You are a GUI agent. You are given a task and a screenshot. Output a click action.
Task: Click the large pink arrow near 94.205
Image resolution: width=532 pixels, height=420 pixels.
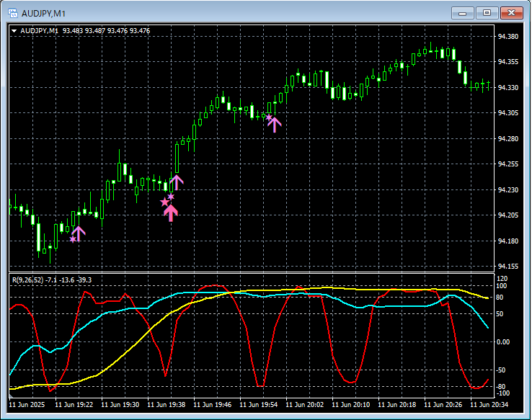pos(171,213)
